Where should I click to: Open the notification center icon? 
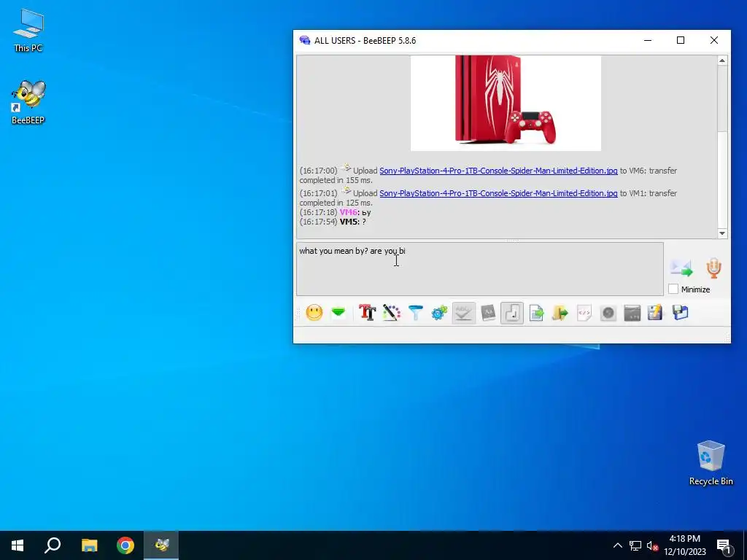click(723, 546)
